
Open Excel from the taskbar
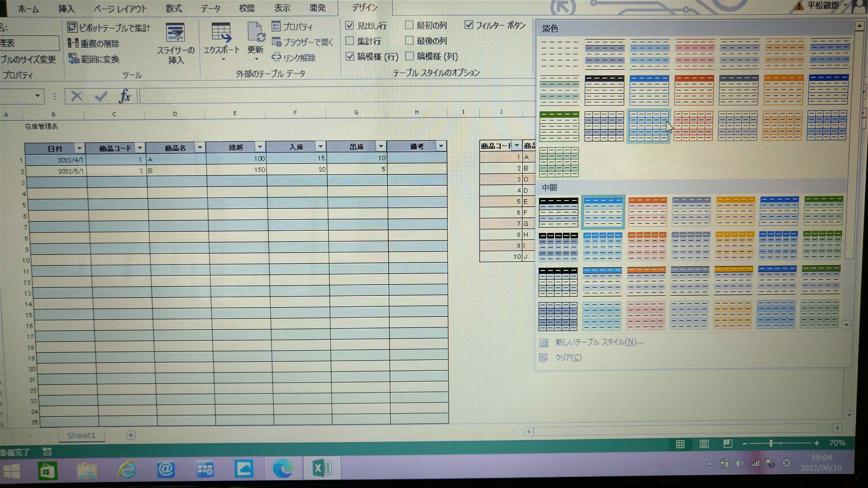(x=323, y=468)
